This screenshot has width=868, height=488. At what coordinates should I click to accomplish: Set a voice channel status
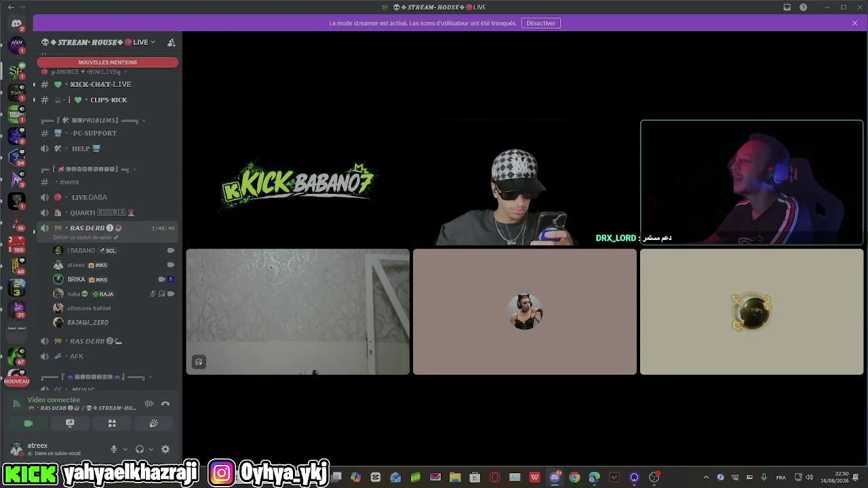pyautogui.click(x=85, y=237)
